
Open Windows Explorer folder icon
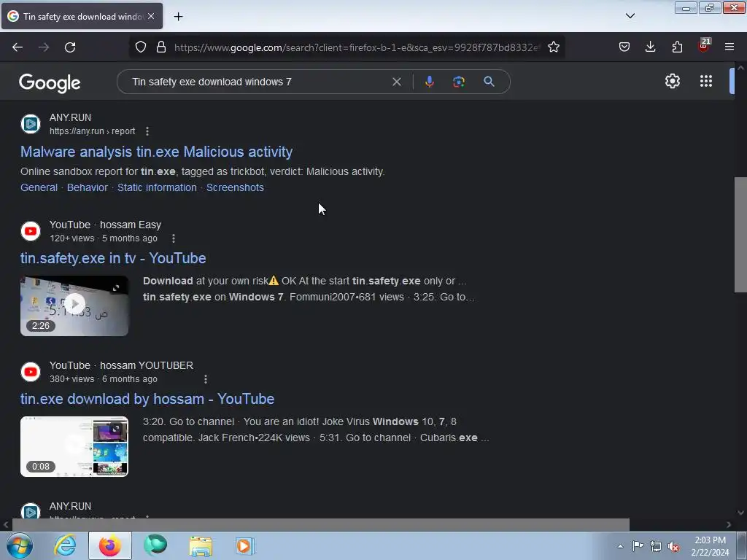point(201,545)
